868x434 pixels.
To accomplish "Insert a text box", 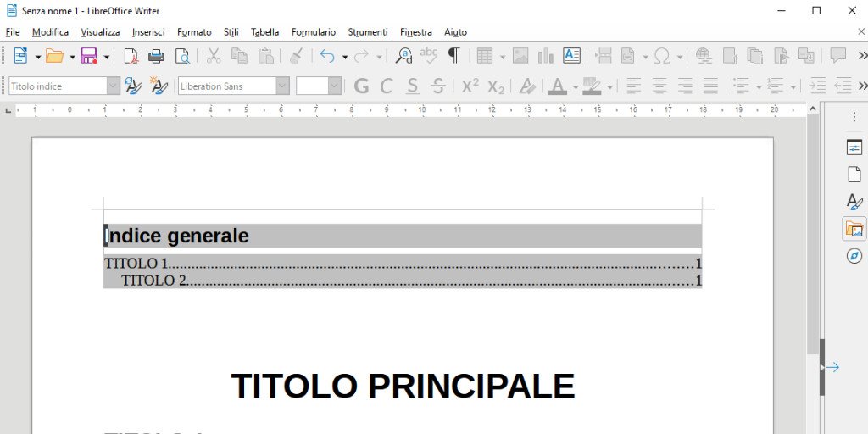I will coord(571,56).
